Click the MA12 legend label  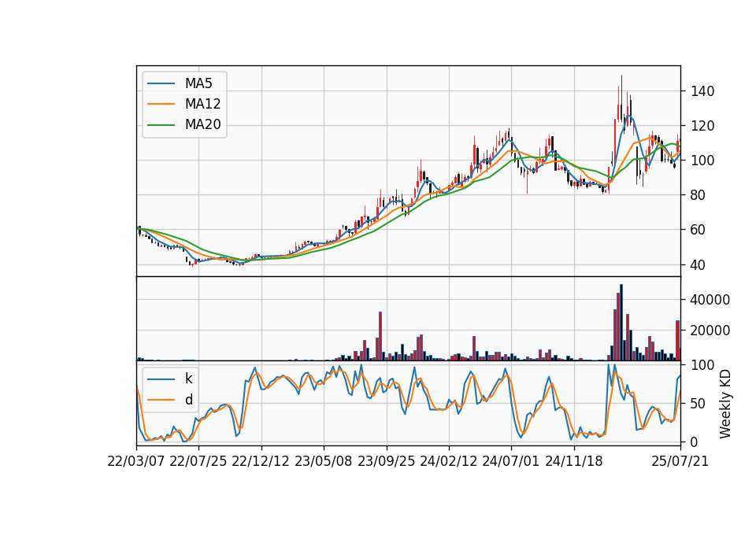point(202,104)
